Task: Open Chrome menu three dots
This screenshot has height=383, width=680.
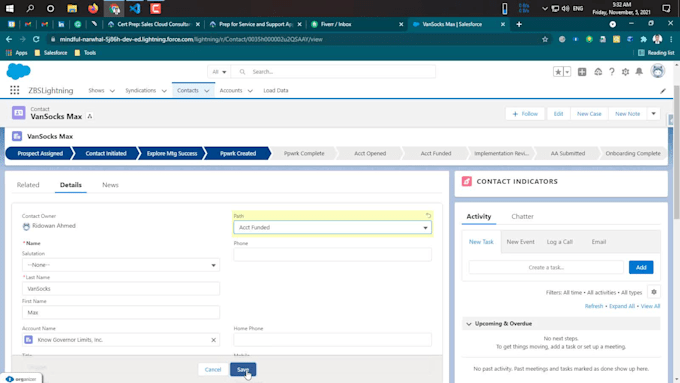Action: point(671,39)
